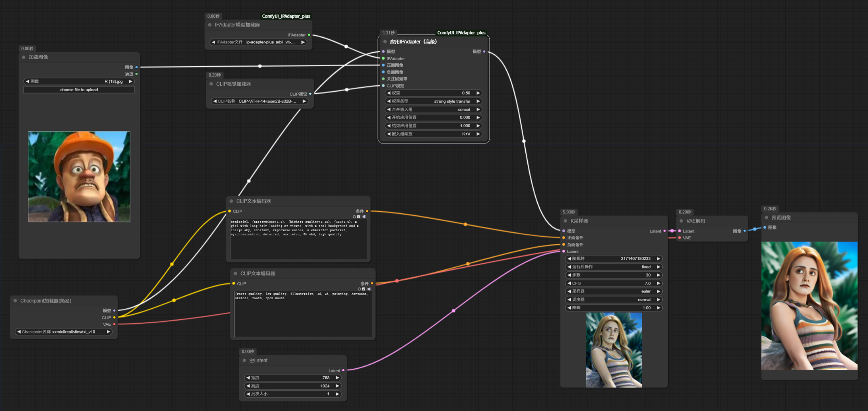Toggle the checkbox in negative CLIP encoder

(x=364, y=289)
